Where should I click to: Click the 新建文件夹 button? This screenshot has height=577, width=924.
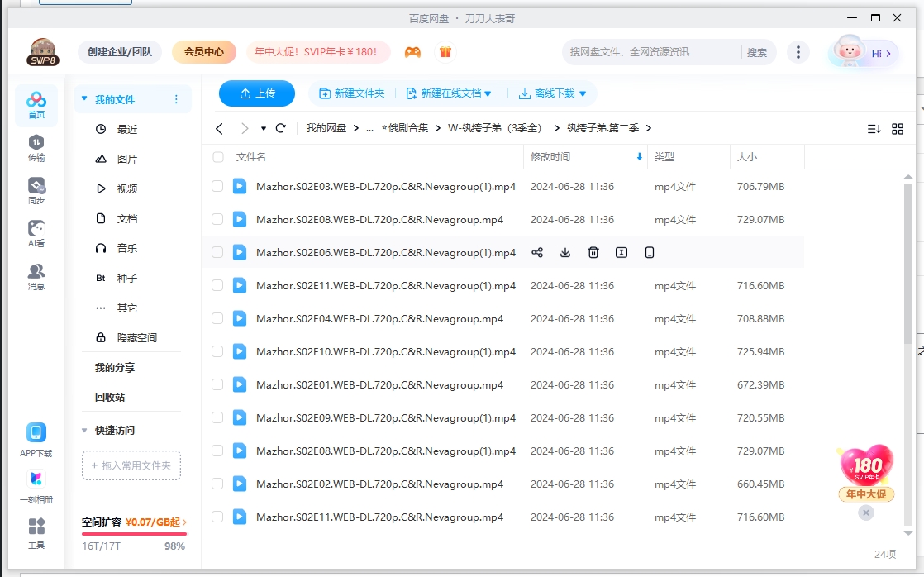coord(352,93)
